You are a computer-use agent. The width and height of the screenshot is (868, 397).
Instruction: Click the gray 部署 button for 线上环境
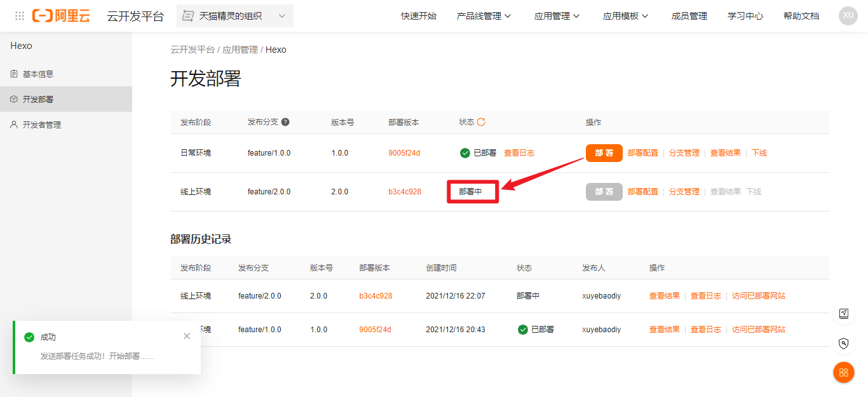[604, 192]
